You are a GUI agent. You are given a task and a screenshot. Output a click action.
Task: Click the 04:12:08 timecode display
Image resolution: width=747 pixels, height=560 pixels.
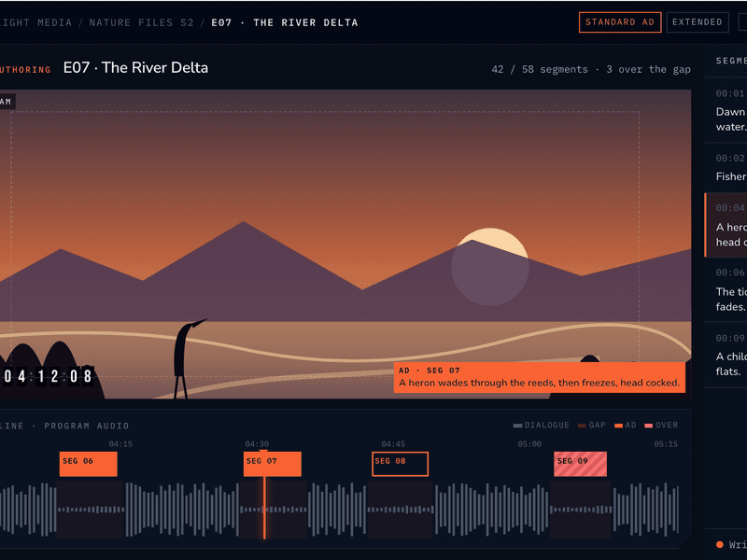pyautogui.click(x=48, y=376)
